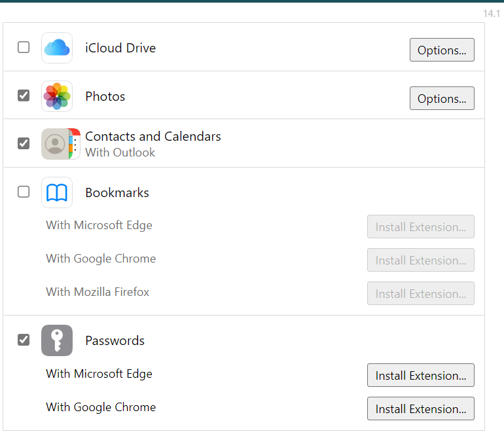Click the Passwords label text
The width and height of the screenshot is (504, 436).
pos(115,340)
